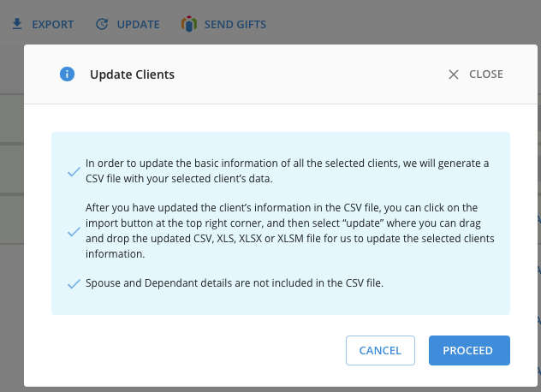Click the first checkmark beside the CSV generation note

74,171
